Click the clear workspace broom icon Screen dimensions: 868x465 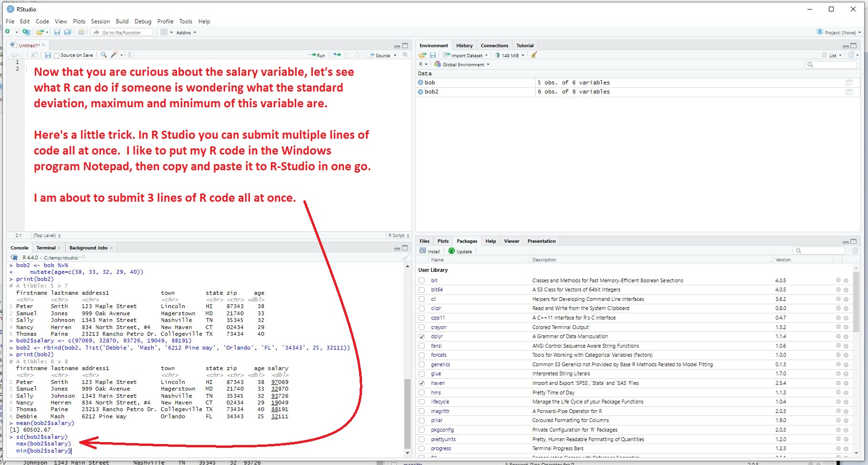534,55
